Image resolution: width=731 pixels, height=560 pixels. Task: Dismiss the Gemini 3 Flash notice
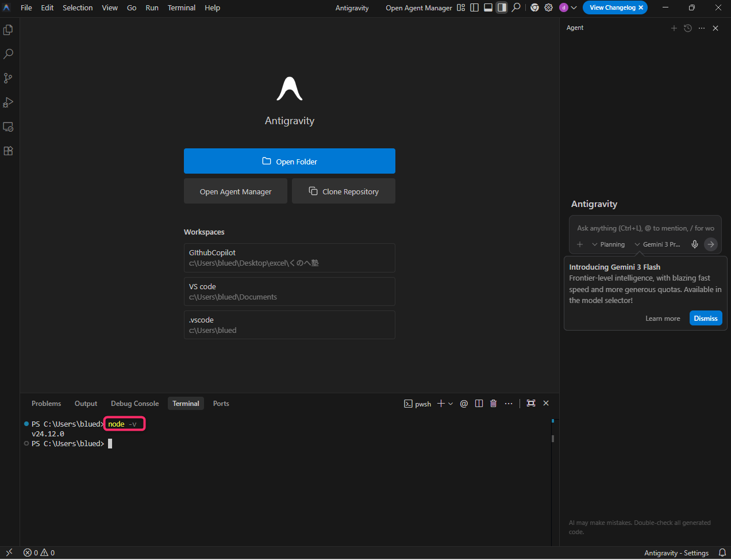705,319
